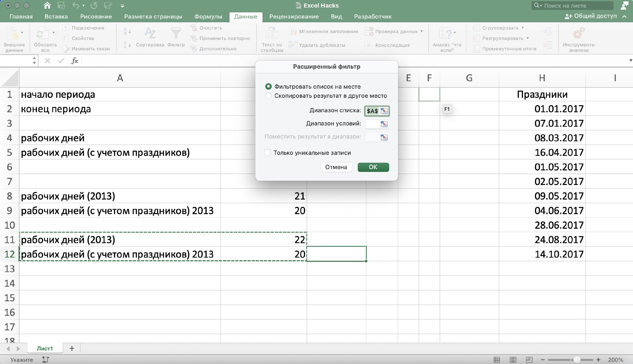Open the Sort (Сортировка) dialog icon
The height and width of the screenshot is (364, 633).
pyautogui.click(x=150, y=33)
